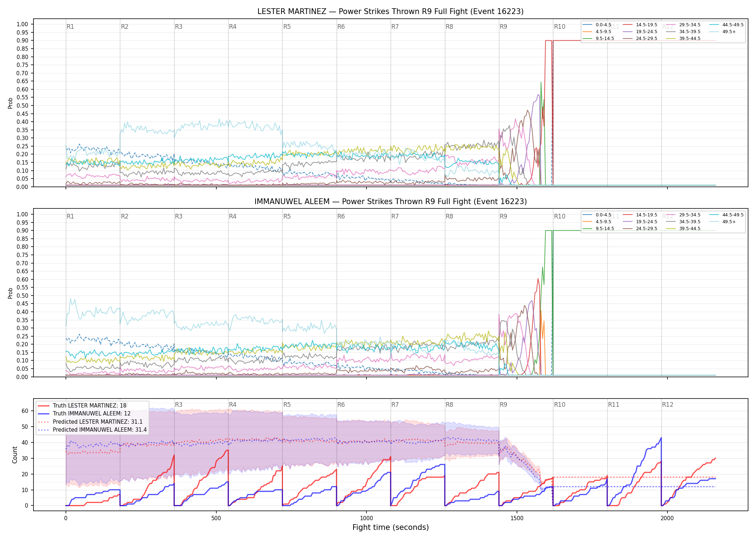Toggle the Truth IMMANUWEL ALEEM: 12 legend entry
This screenshot has width=756, height=540.
click(84, 414)
